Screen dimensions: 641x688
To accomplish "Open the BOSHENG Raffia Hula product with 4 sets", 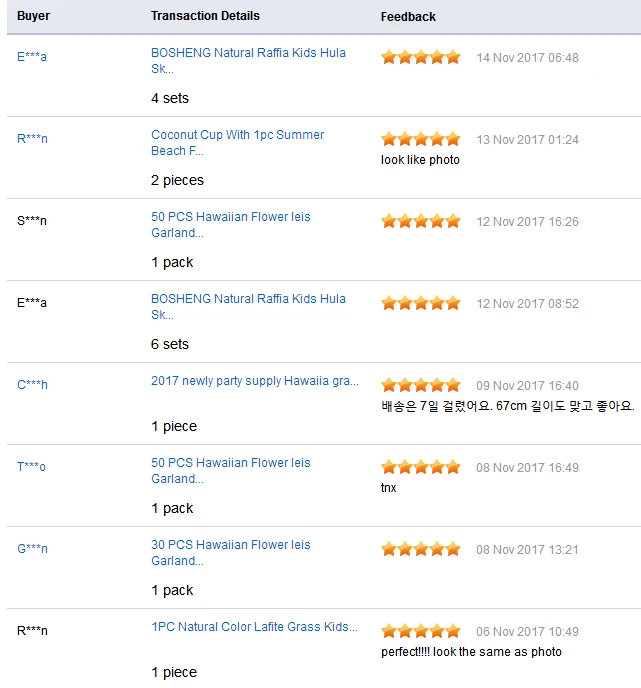I will [248, 61].
